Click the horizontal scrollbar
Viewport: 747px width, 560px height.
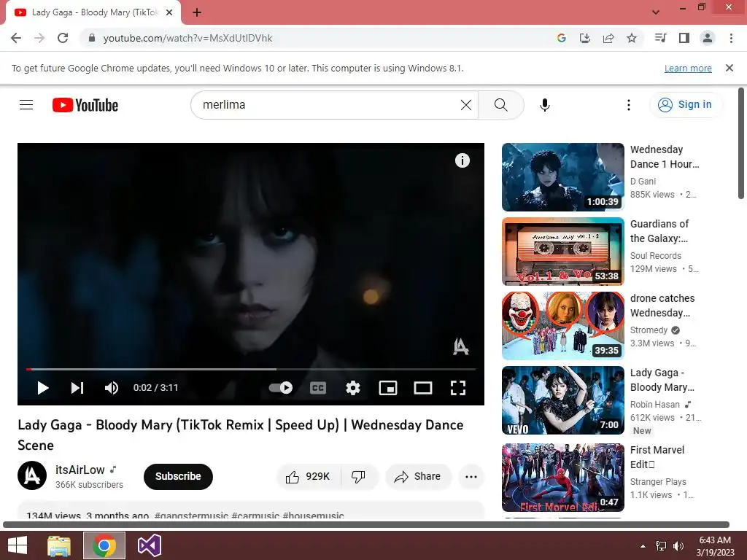tap(366, 525)
